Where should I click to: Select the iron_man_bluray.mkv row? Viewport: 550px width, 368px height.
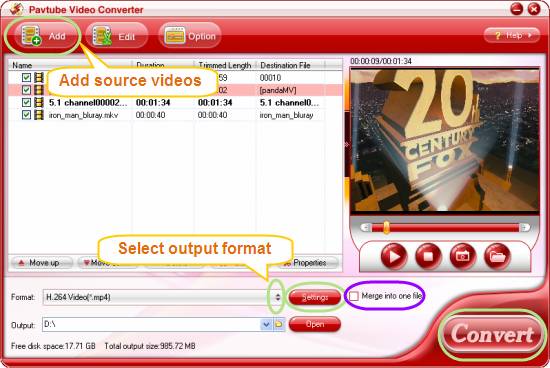(x=175, y=115)
